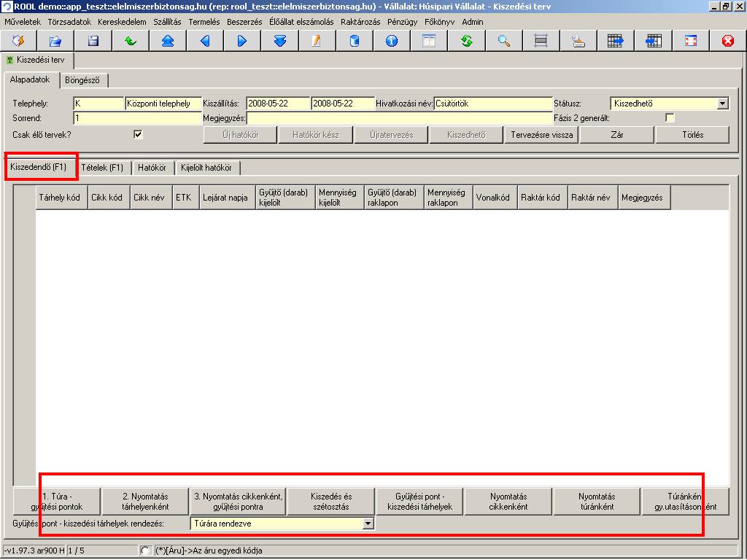The height and width of the screenshot is (560, 747).
Task: Expand the 'Túrára rendezve' sorting dropdown
Action: point(368,524)
